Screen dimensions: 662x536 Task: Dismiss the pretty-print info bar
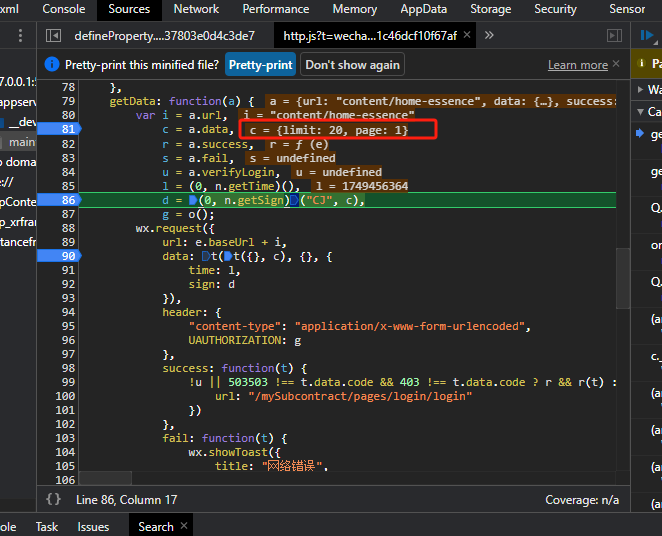pos(616,64)
